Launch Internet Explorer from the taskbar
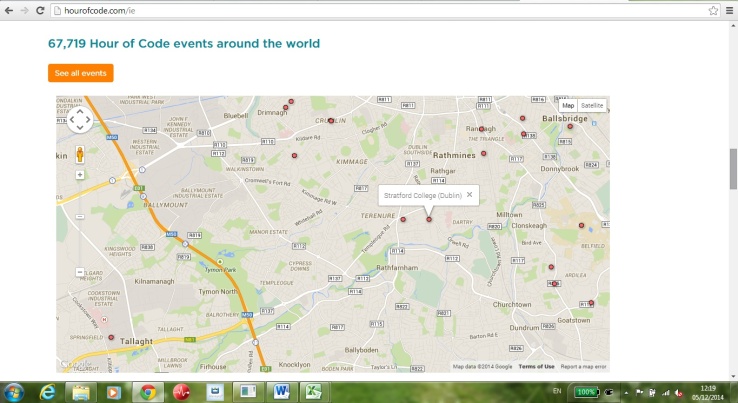 tap(48, 392)
